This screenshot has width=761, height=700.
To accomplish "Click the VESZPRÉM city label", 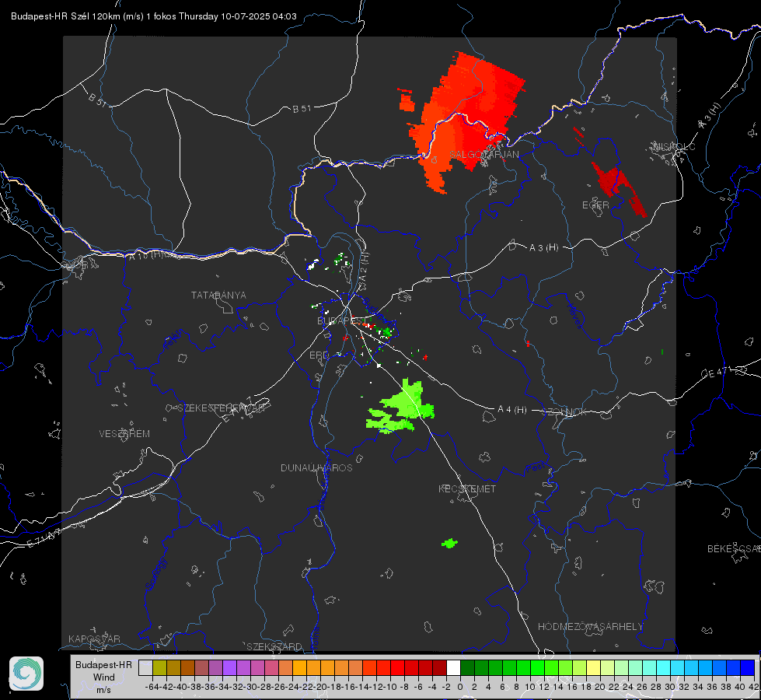I will [124, 434].
